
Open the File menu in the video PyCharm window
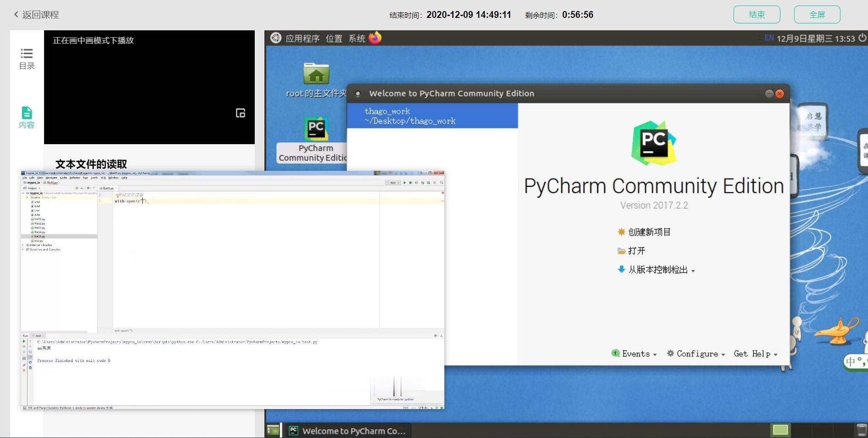coord(24,178)
